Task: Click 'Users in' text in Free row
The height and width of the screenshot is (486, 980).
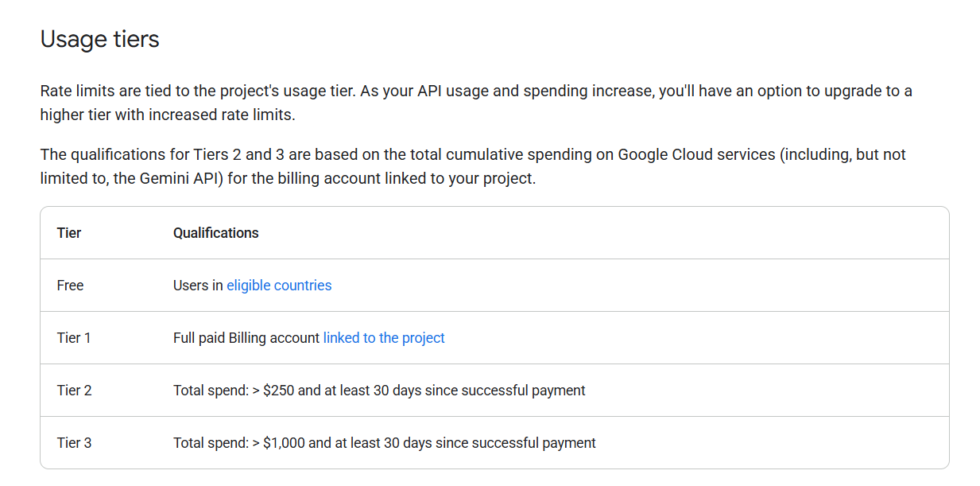Action: 198,286
